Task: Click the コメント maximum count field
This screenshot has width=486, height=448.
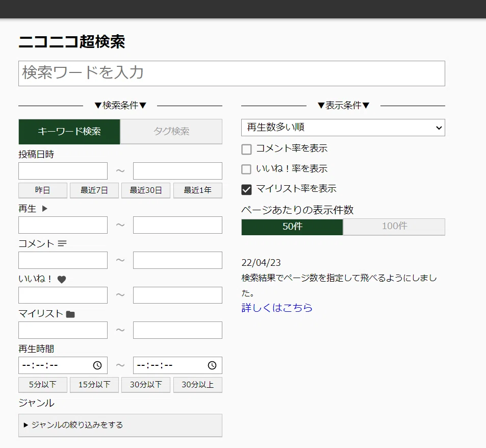Action: coord(177,260)
